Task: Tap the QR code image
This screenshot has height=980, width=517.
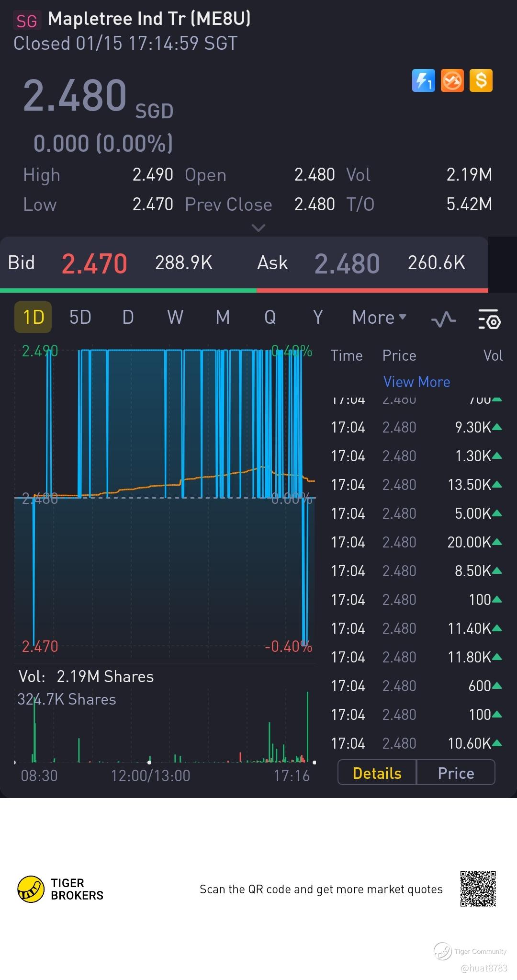Action: pyautogui.click(x=478, y=889)
